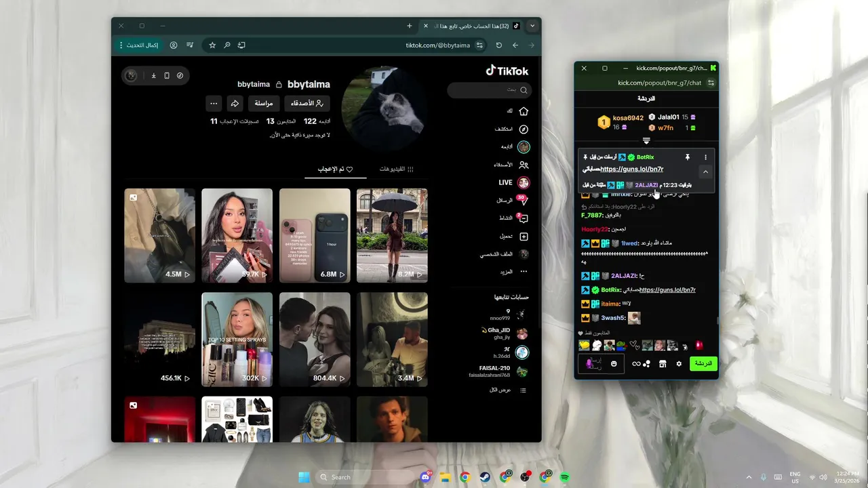Click compass icon in TikTok floating toolbar
The width and height of the screenshot is (868, 488).
pyautogui.click(x=180, y=75)
